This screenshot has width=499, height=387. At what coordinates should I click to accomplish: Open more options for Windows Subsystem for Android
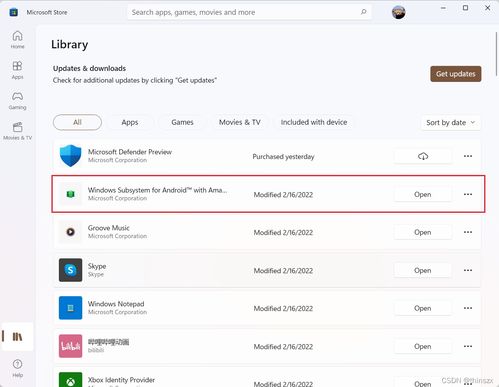point(468,194)
